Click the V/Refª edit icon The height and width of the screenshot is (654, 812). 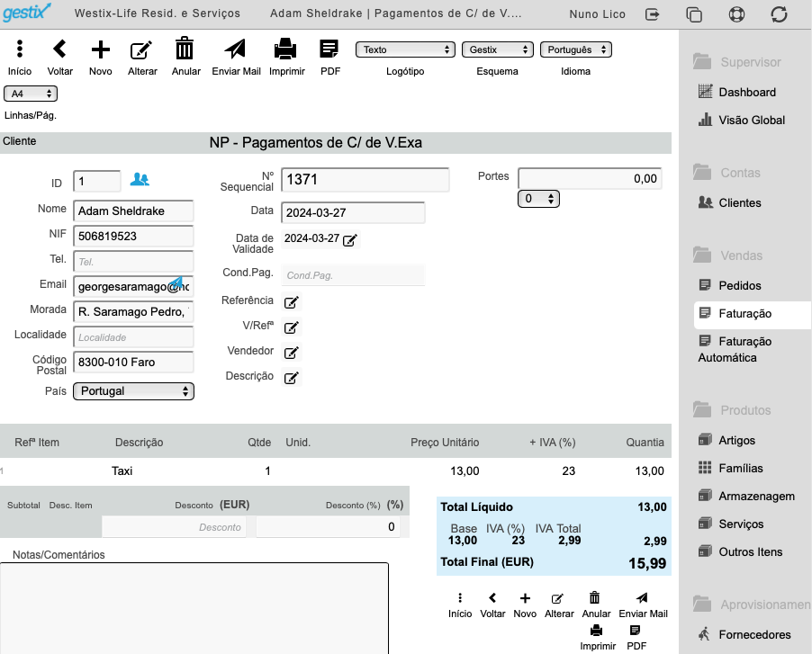[x=292, y=327]
